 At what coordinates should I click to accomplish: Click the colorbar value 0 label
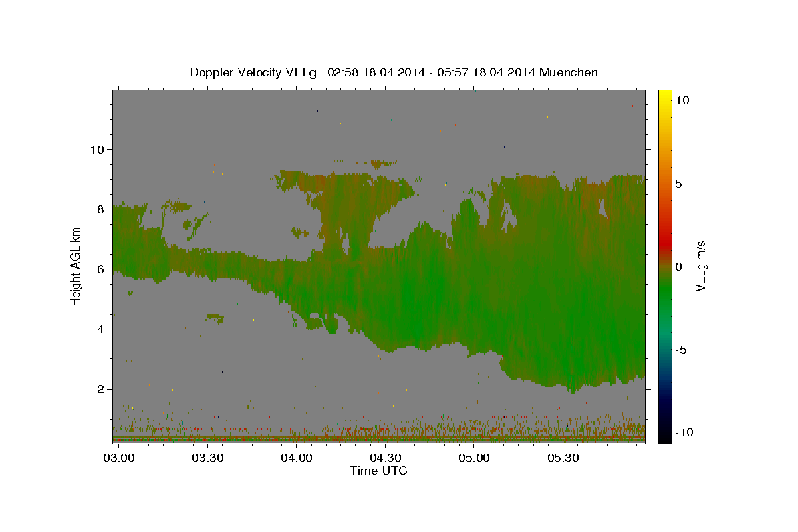[678, 266]
